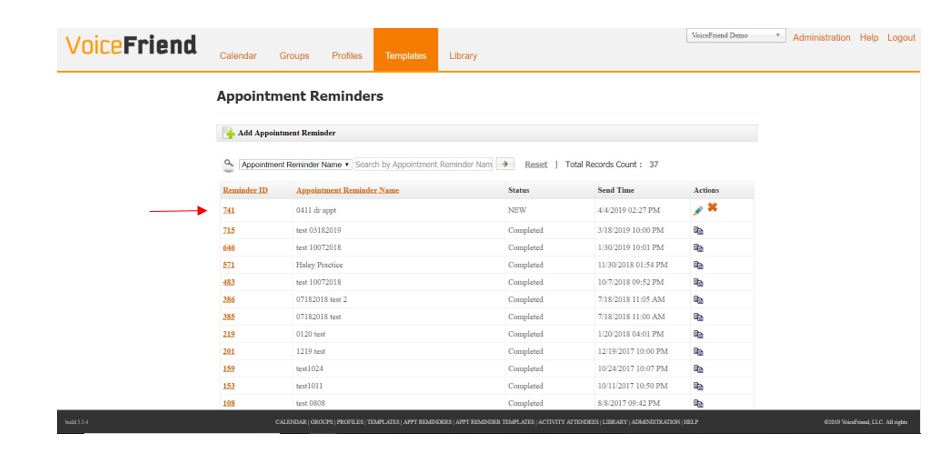The height and width of the screenshot is (457, 941).
Task: Open Administration in the top bar
Action: pyautogui.click(x=822, y=38)
